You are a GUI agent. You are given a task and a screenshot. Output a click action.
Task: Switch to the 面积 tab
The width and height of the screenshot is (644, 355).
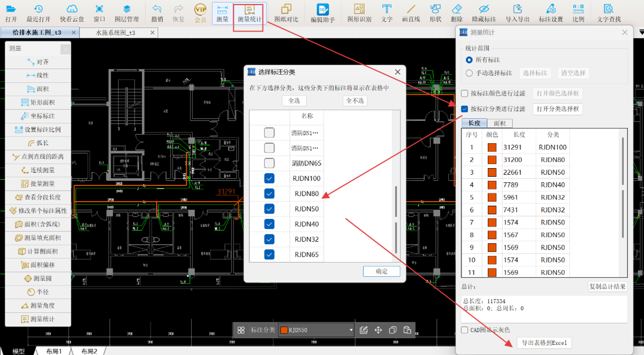pos(499,123)
